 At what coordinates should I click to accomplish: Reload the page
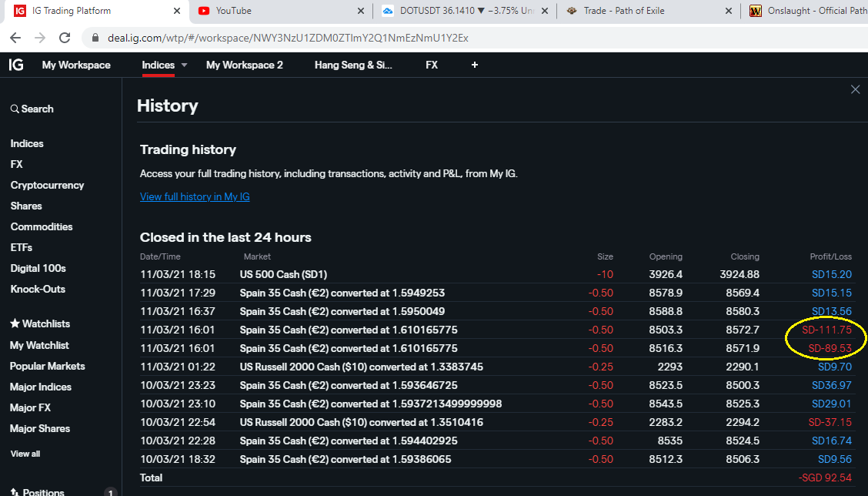(x=65, y=38)
